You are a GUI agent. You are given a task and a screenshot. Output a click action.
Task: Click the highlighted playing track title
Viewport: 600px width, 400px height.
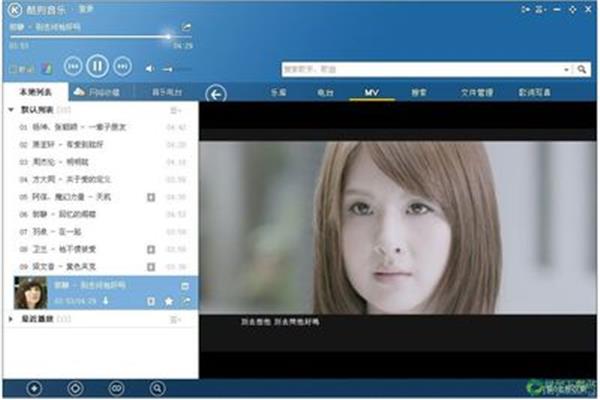pyautogui.click(x=90, y=285)
